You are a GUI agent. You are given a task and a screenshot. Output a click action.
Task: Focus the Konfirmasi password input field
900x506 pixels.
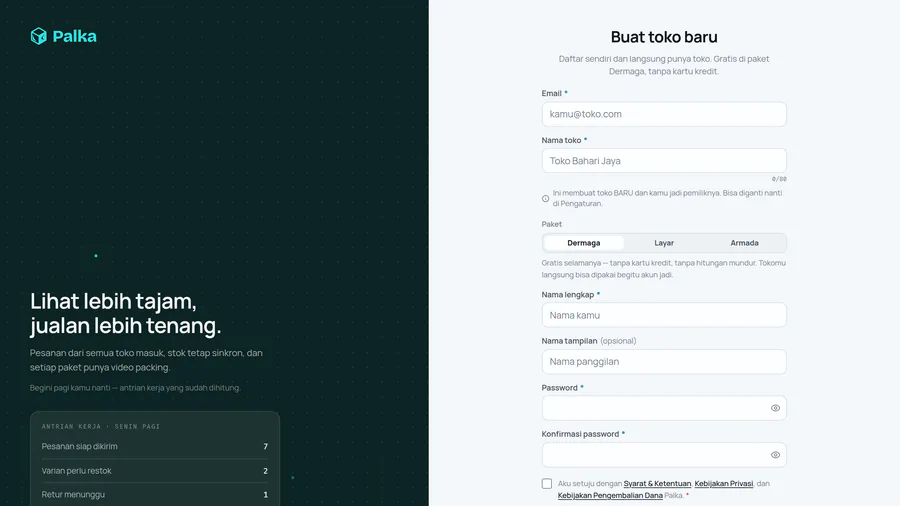point(664,455)
